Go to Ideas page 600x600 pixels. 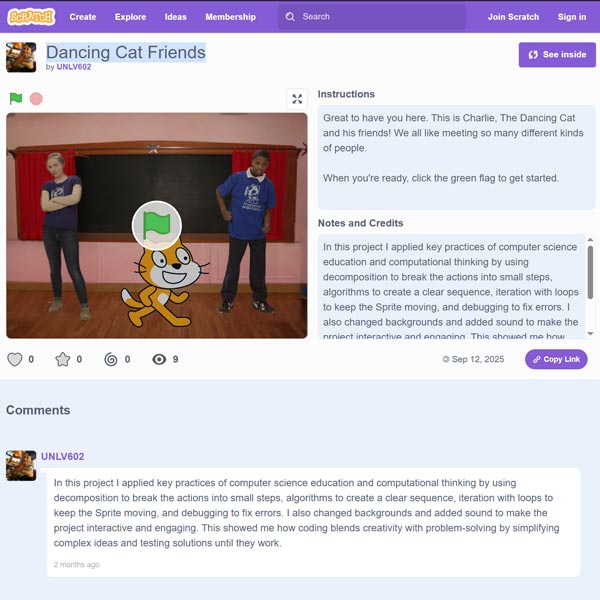tap(176, 17)
